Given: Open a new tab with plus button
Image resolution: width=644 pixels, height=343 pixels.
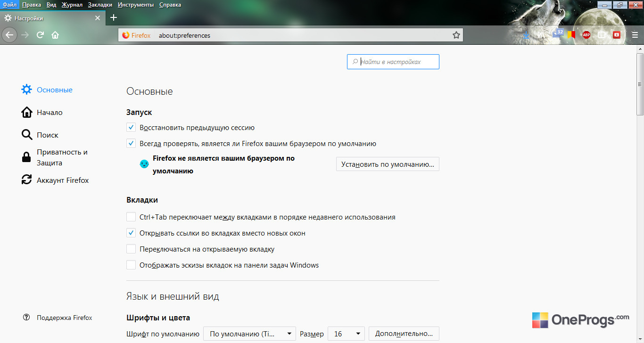Looking at the screenshot, I should 113,18.
